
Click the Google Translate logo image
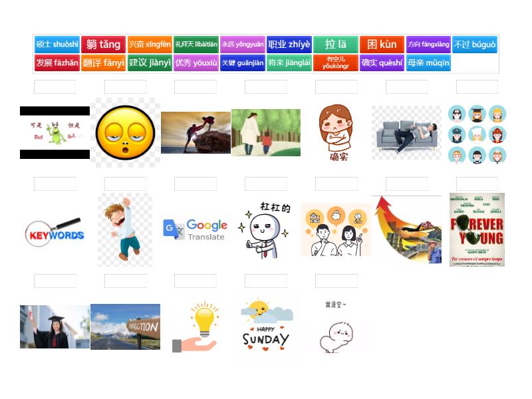point(196,230)
